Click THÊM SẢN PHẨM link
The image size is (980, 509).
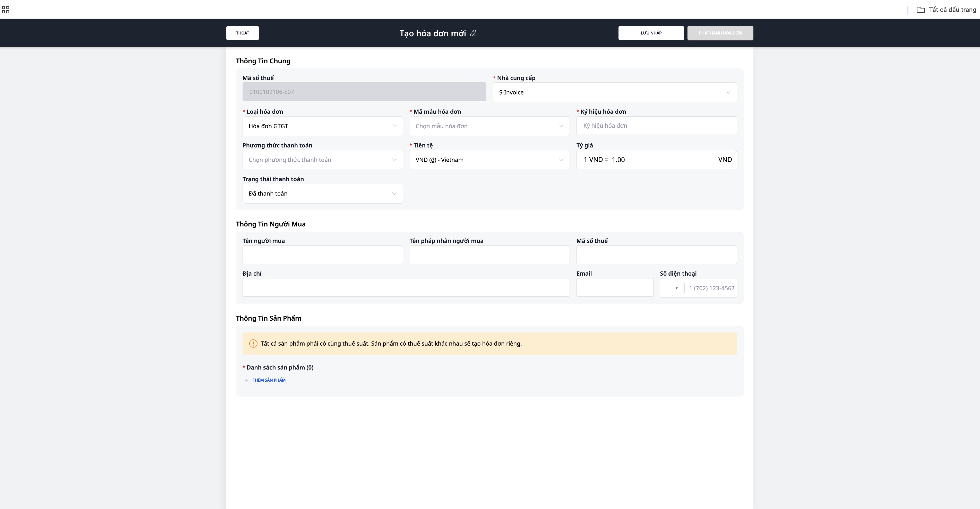pos(269,380)
